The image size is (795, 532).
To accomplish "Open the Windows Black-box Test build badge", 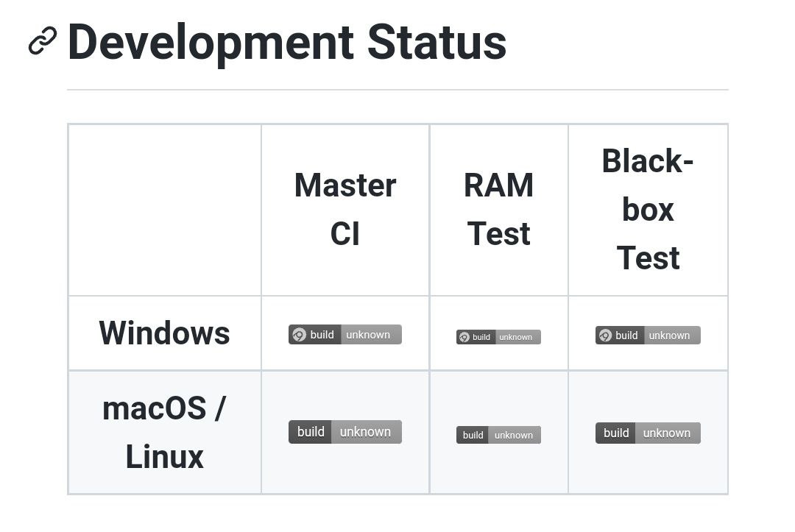I will pyautogui.click(x=648, y=335).
